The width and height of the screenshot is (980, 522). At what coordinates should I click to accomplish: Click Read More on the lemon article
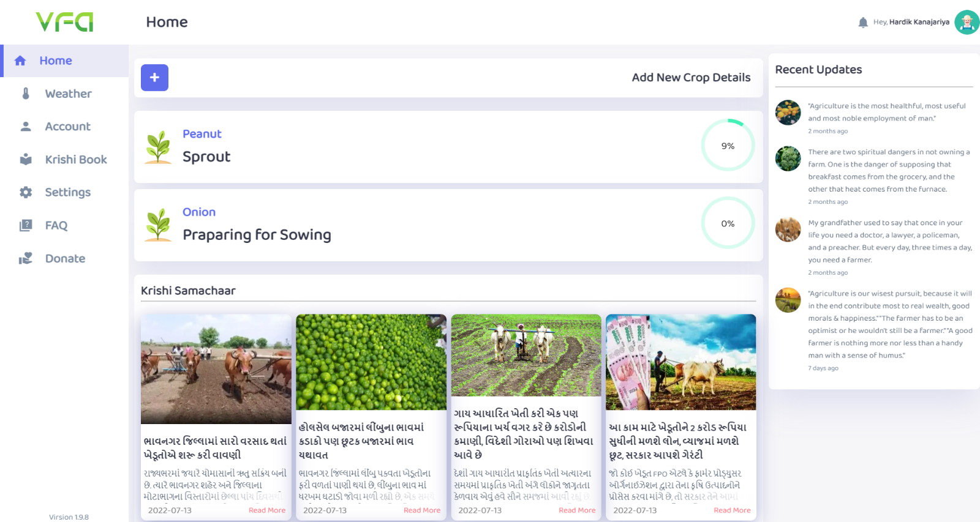click(x=421, y=510)
